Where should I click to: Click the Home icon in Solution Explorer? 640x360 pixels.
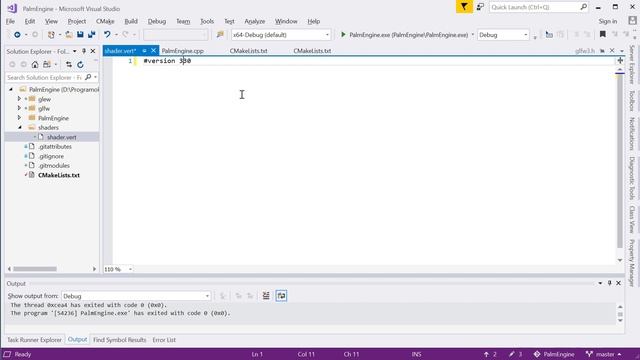coord(35,64)
